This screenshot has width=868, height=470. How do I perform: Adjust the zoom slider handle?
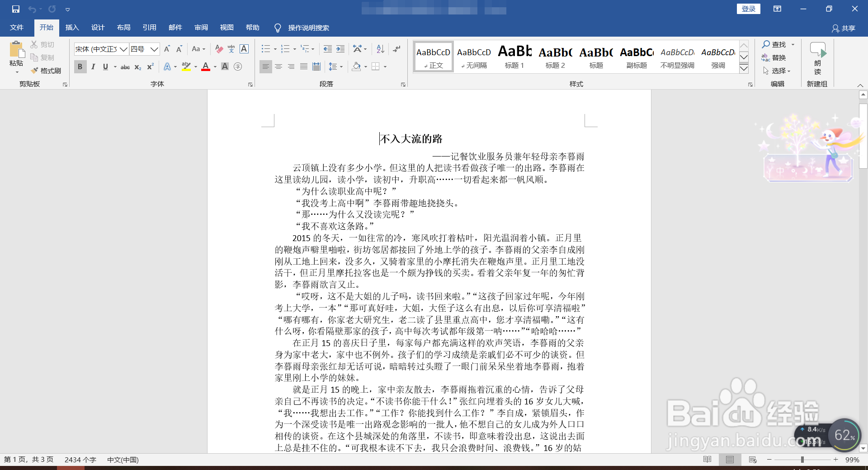click(802, 460)
